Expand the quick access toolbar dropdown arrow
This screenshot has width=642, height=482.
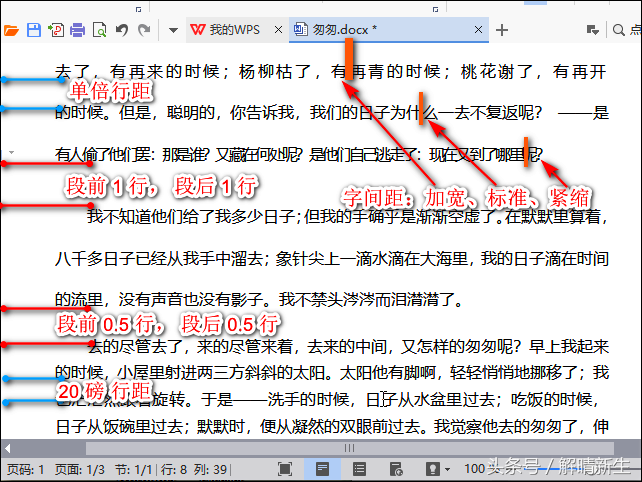click(x=173, y=30)
